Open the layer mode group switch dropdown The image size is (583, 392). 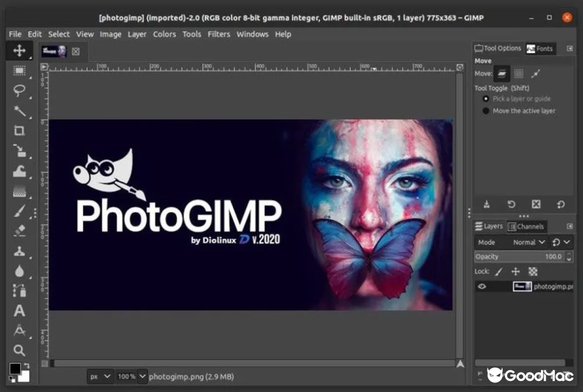coord(561,242)
